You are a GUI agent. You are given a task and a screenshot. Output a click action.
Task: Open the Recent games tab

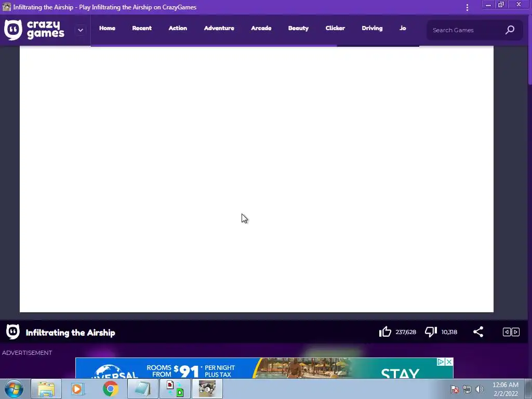(x=142, y=28)
